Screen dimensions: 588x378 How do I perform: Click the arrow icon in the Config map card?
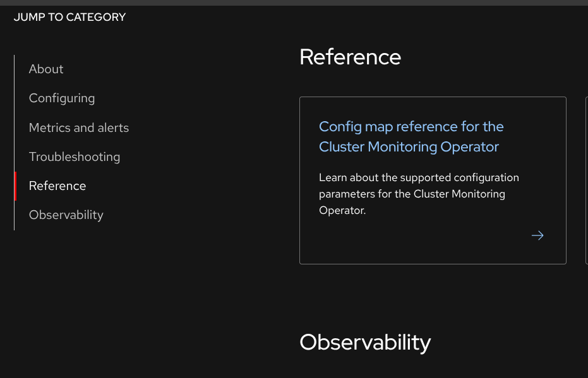tap(537, 235)
